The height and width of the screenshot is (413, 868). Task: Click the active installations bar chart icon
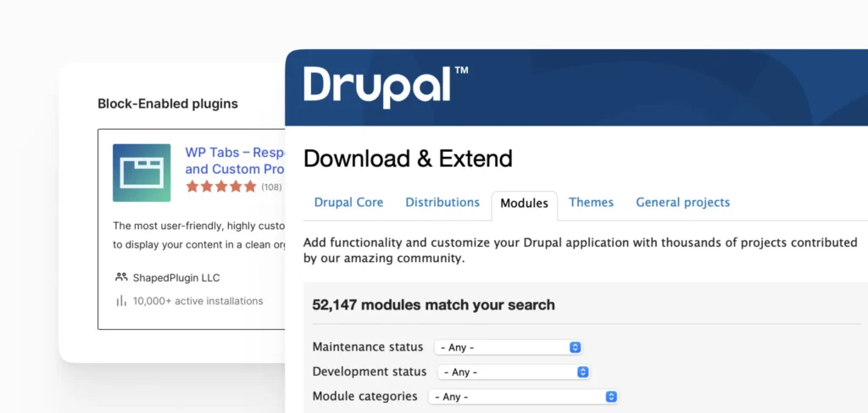click(x=121, y=300)
